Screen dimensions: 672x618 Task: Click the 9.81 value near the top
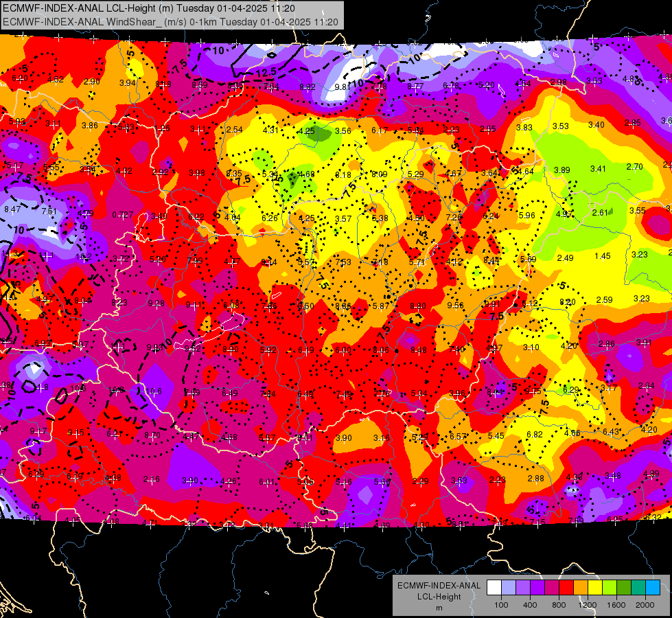click(x=343, y=87)
